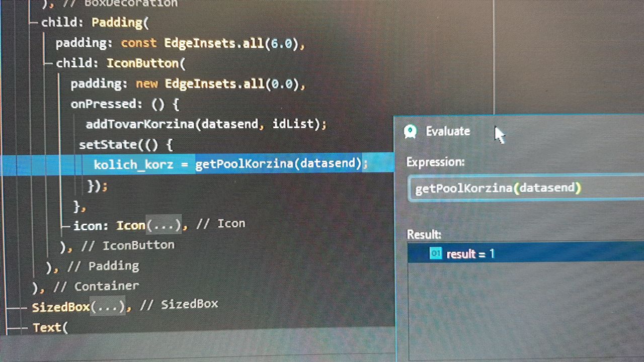
Task: Expand the folded Icon(...) code
Action: point(163,225)
